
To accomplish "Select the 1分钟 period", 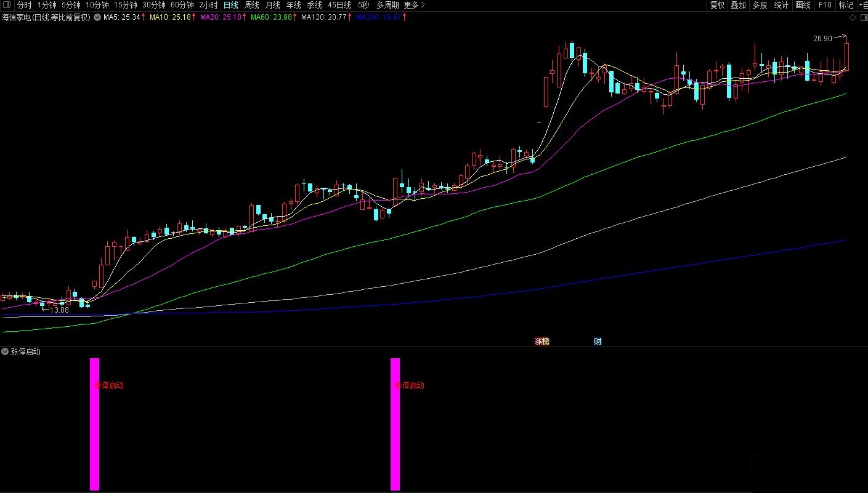I will click(47, 5).
